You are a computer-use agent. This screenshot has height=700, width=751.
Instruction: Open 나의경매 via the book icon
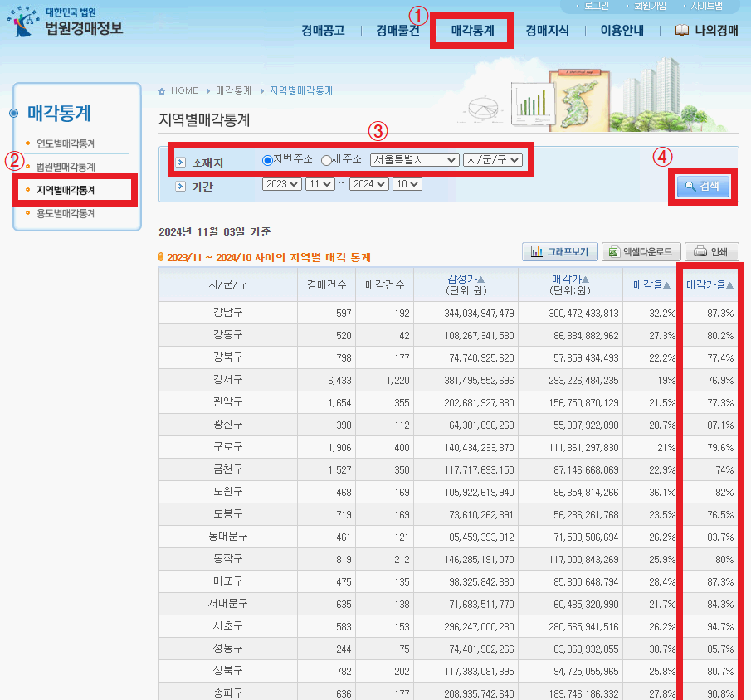[x=681, y=29]
